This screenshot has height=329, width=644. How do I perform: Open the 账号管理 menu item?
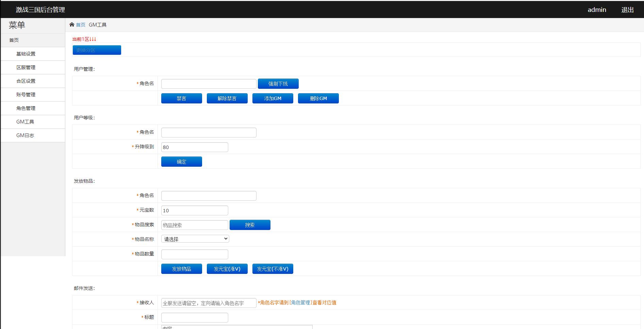pos(26,94)
